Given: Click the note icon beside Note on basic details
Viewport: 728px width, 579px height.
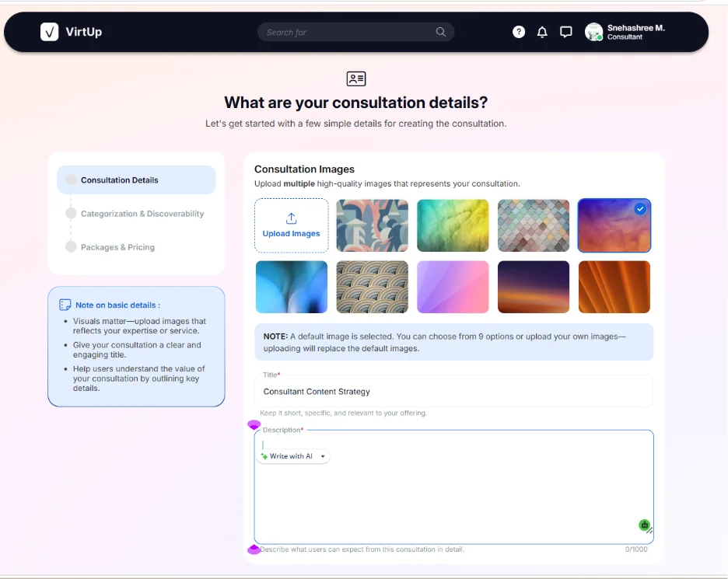Looking at the screenshot, I should [65, 305].
